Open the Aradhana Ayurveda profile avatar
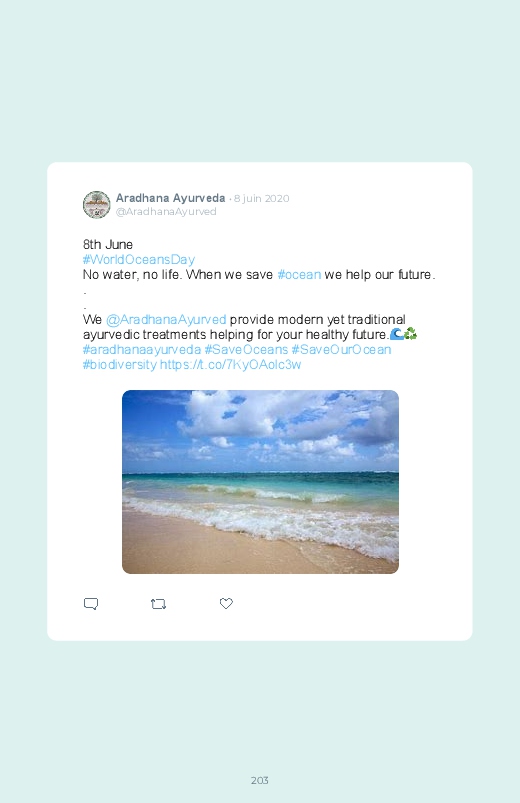520x803 pixels. pyautogui.click(x=96, y=204)
